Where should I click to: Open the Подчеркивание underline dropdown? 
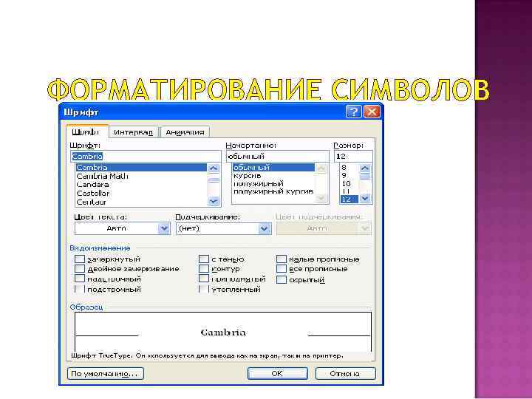click(224, 228)
